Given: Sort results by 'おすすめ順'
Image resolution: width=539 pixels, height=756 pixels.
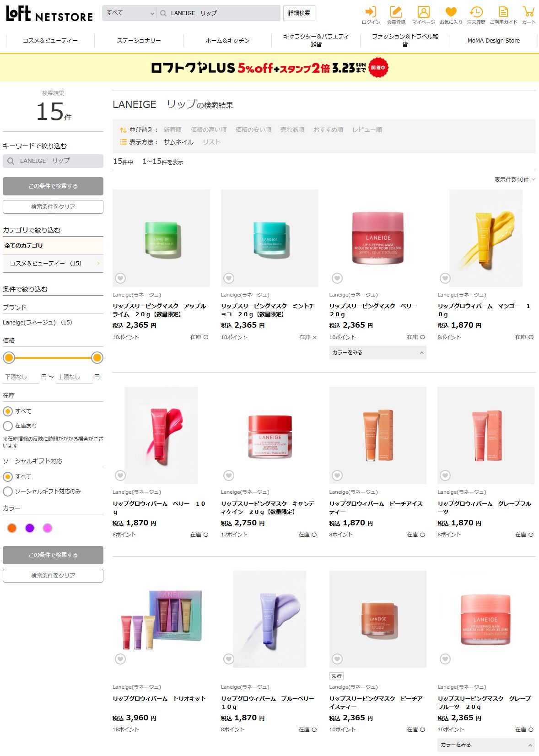Looking at the screenshot, I should point(328,130).
